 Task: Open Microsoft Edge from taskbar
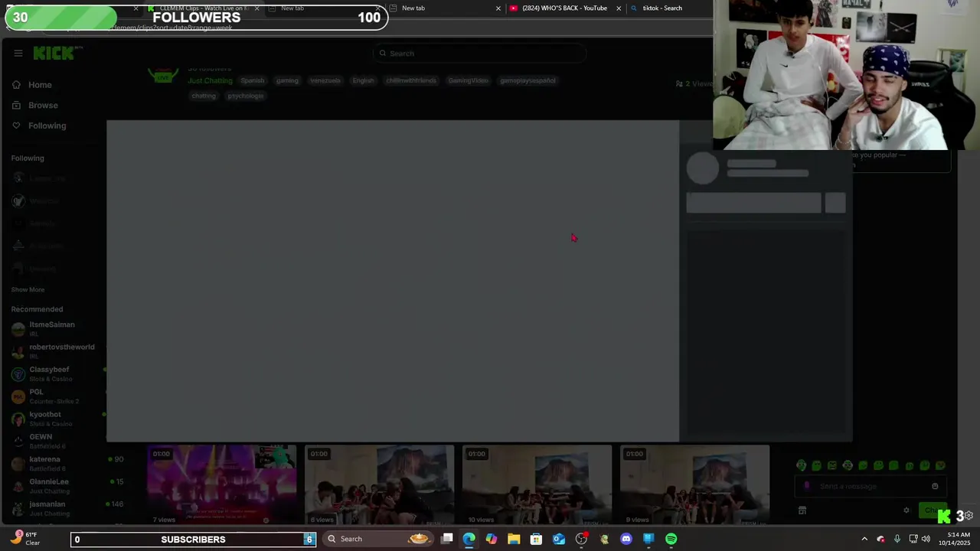coord(469,539)
